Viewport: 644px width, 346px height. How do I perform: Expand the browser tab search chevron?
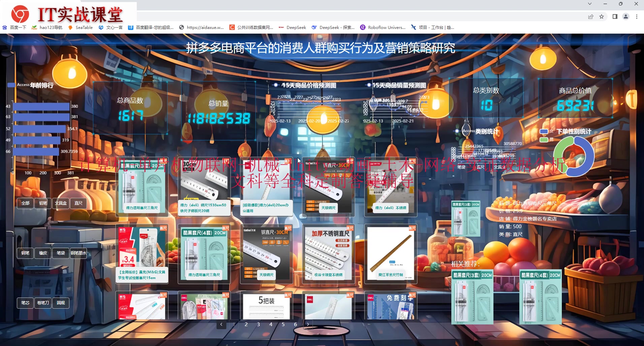[590, 4]
